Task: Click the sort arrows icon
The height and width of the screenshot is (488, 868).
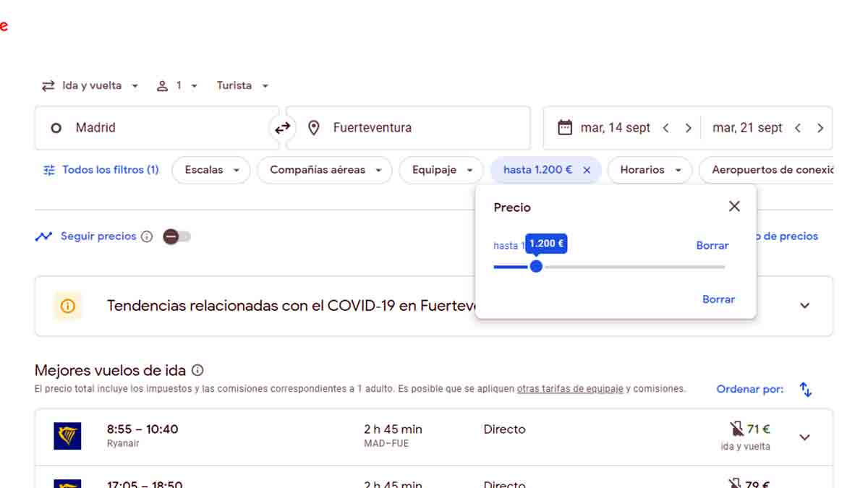Action: click(805, 390)
